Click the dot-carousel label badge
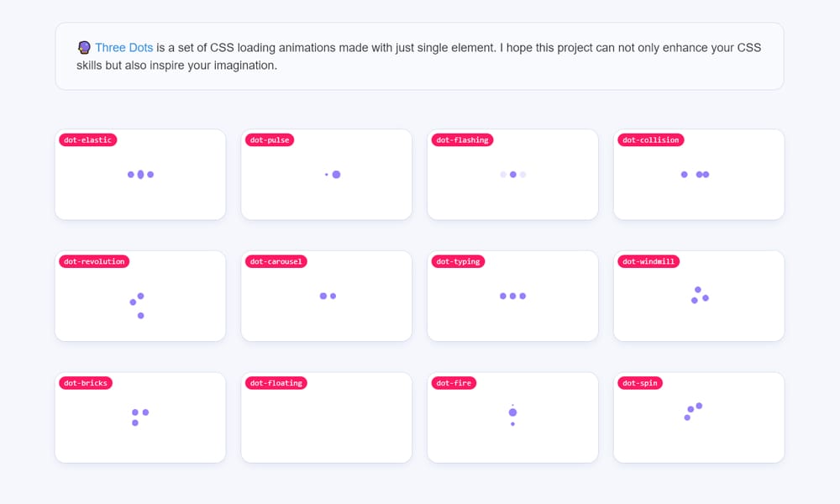This screenshot has height=504, width=840. (276, 261)
